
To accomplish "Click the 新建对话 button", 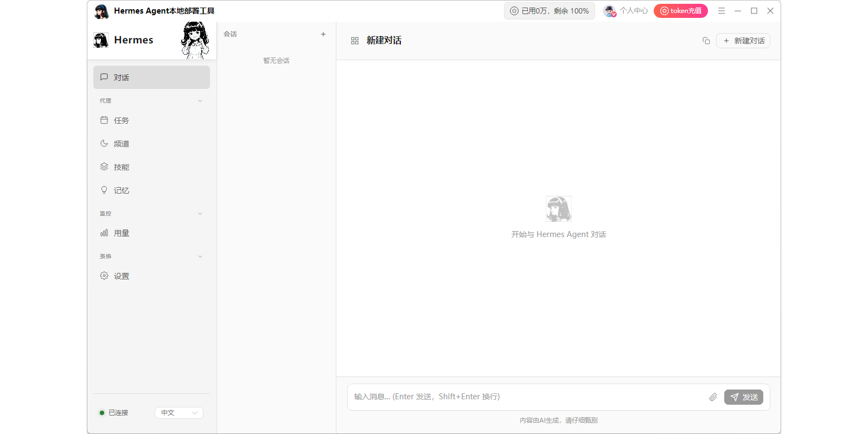I will click(x=743, y=41).
